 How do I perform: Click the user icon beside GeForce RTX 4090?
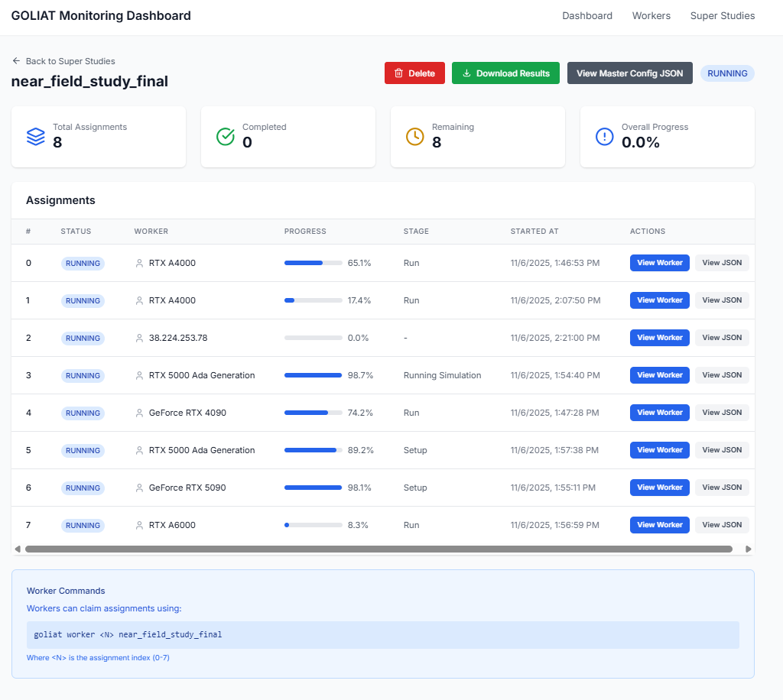click(139, 413)
